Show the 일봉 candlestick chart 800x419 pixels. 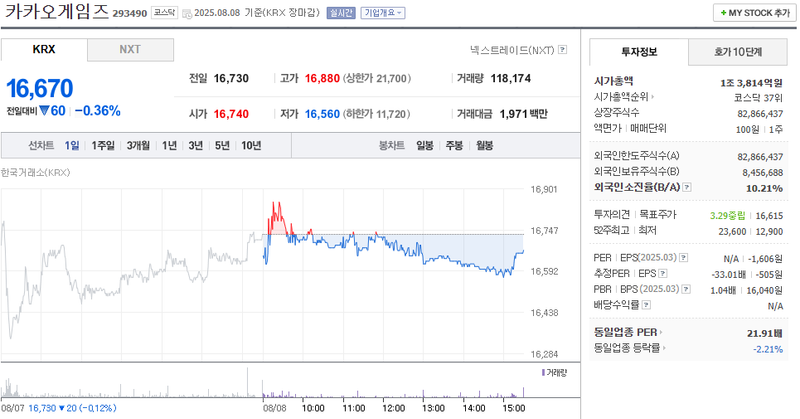click(x=424, y=145)
